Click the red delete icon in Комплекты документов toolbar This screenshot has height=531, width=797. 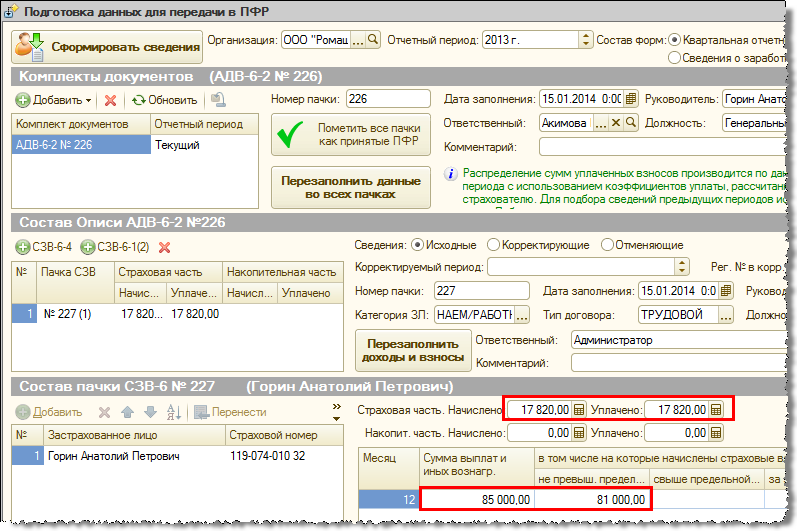click(x=110, y=100)
